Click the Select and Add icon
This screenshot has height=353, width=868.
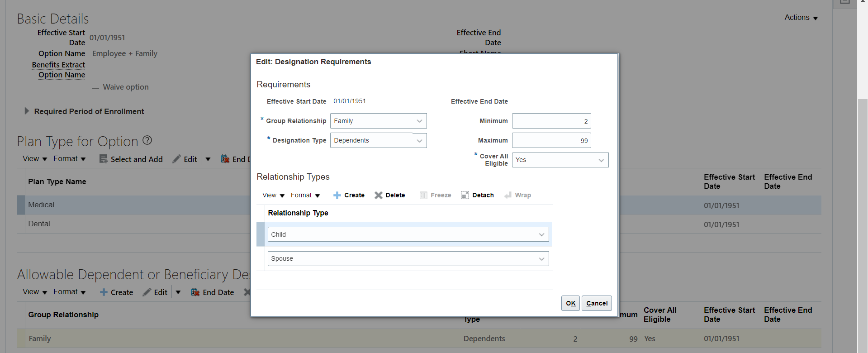[104, 159]
